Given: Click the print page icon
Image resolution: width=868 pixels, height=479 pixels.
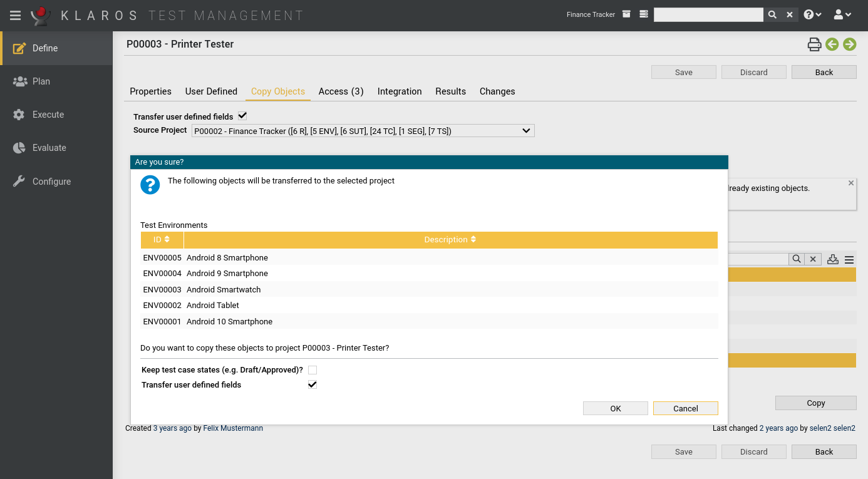Looking at the screenshot, I should (x=814, y=44).
